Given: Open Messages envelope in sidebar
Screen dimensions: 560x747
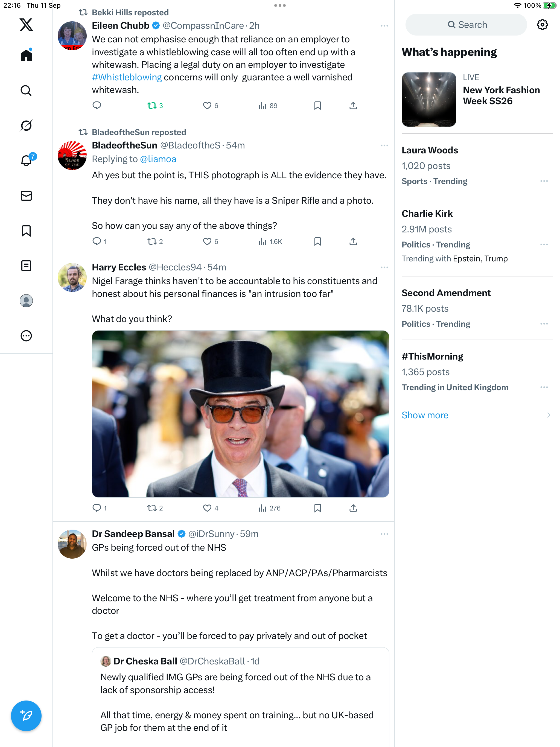Looking at the screenshot, I should (26, 196).
